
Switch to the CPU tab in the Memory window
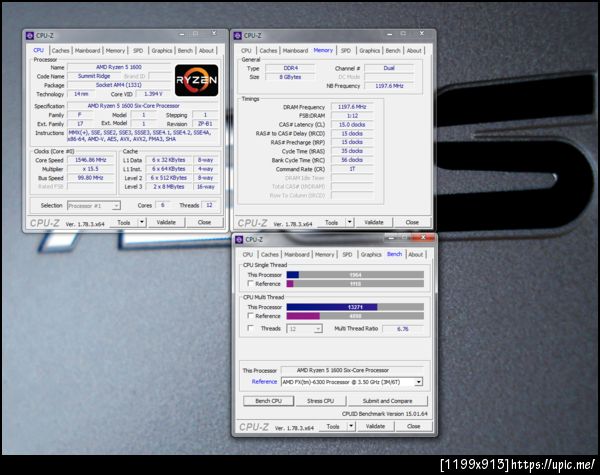pos(246,51)
